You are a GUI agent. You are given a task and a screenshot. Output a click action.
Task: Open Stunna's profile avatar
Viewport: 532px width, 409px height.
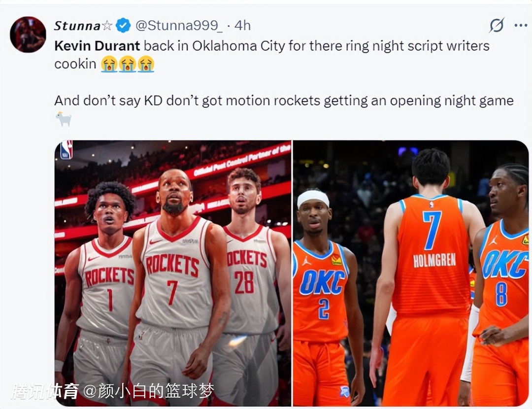pyautogui.click(x=28, y=34)
